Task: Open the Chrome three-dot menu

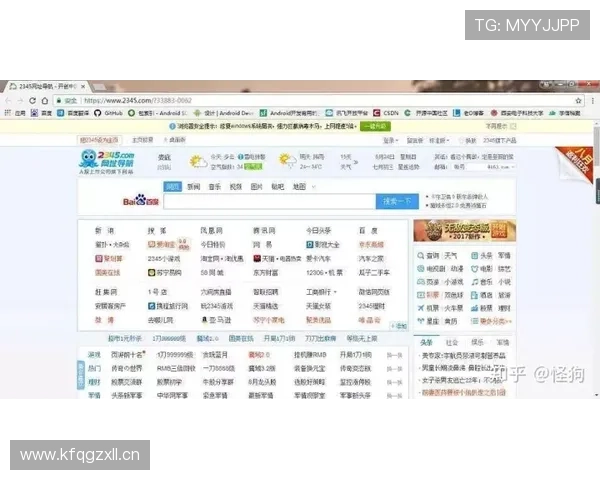Action: [x=593, y=101]
